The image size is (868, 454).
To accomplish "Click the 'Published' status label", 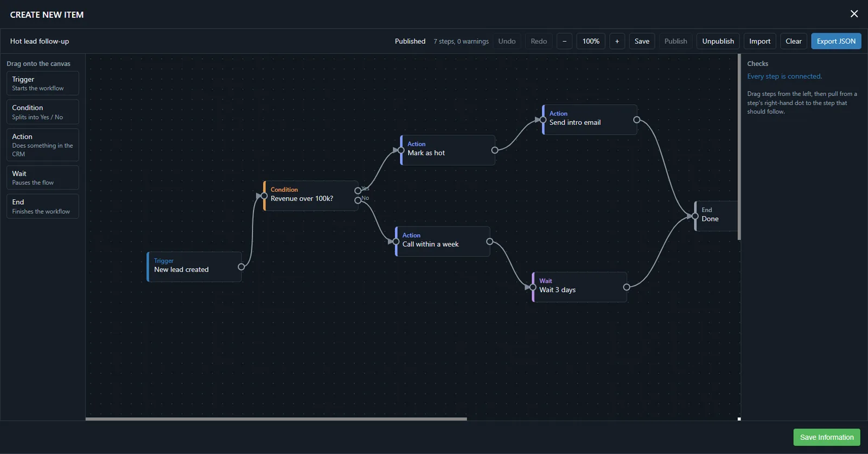I will [x=410, y=41].
